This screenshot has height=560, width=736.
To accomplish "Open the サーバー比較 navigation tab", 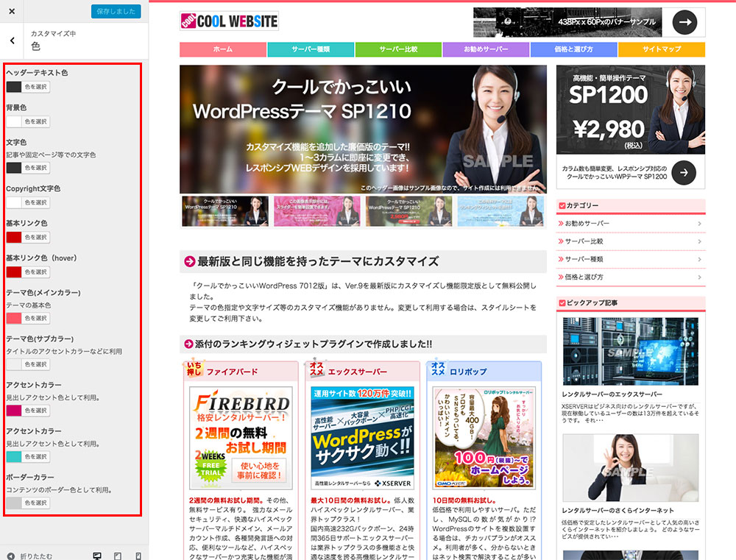I will click(398, 49).
